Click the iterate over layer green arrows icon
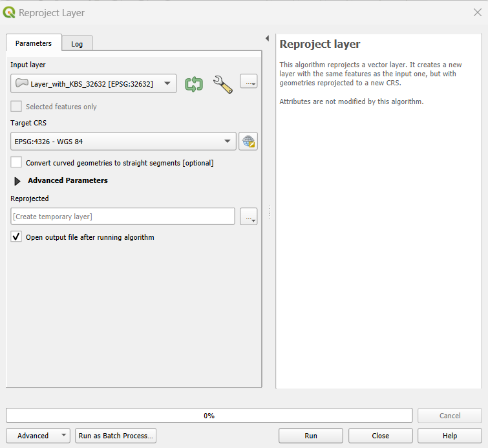 tap(194, 83)
